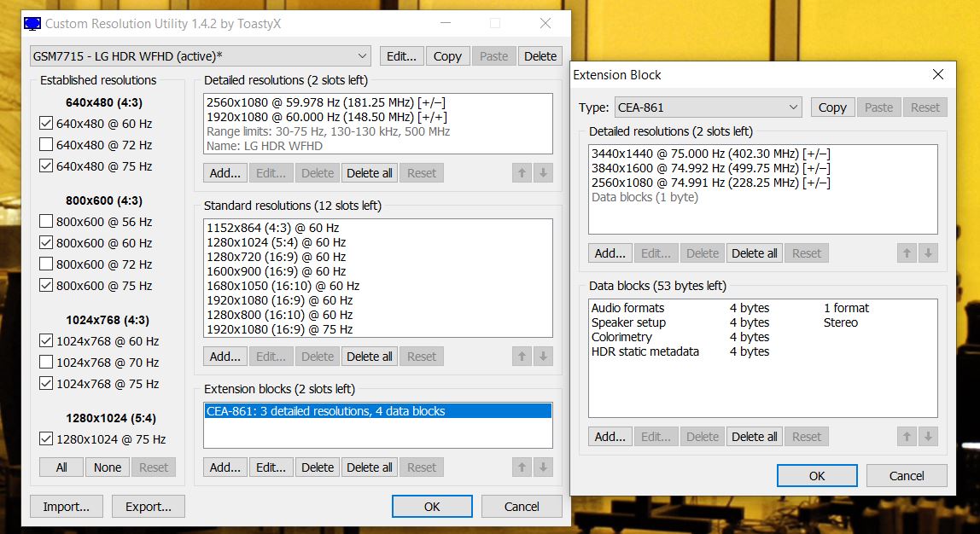The width and height of the screenshot is (980, 534).
Task: Click the move-down arrow in Extension blocks
Action: [543, 467]
